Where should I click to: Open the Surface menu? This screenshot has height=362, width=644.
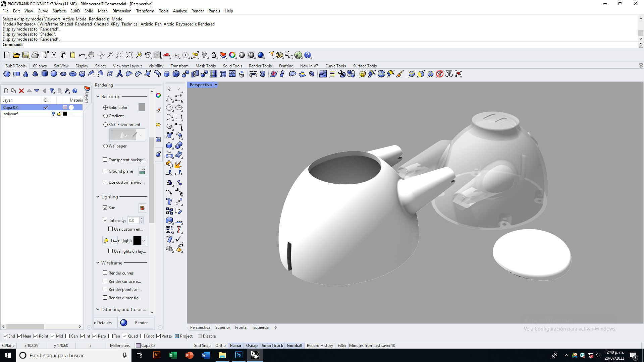point(59,11)
